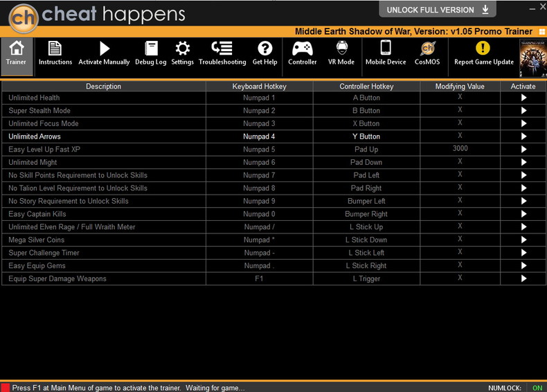This screenshot has width=547, height=392.
Task: Open the Mobile Device option
Action: [x=386, y=53]
